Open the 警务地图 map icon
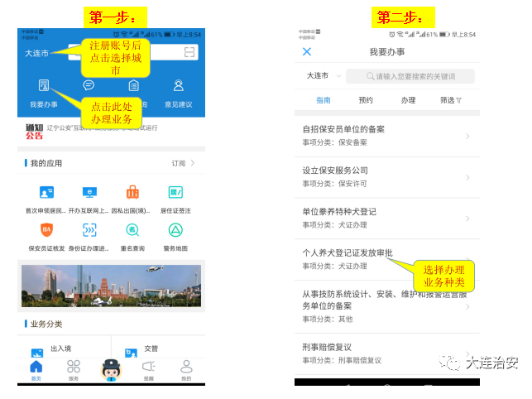 175,230
